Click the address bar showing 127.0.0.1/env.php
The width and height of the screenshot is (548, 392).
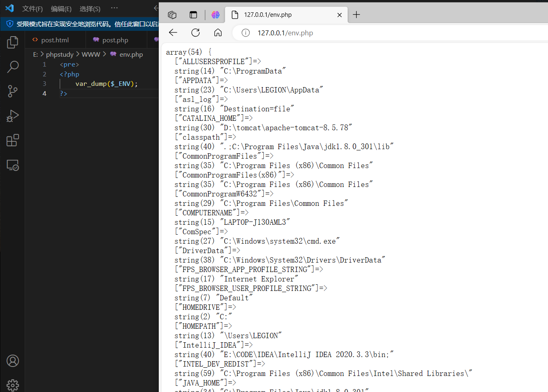tap(285, 33)
